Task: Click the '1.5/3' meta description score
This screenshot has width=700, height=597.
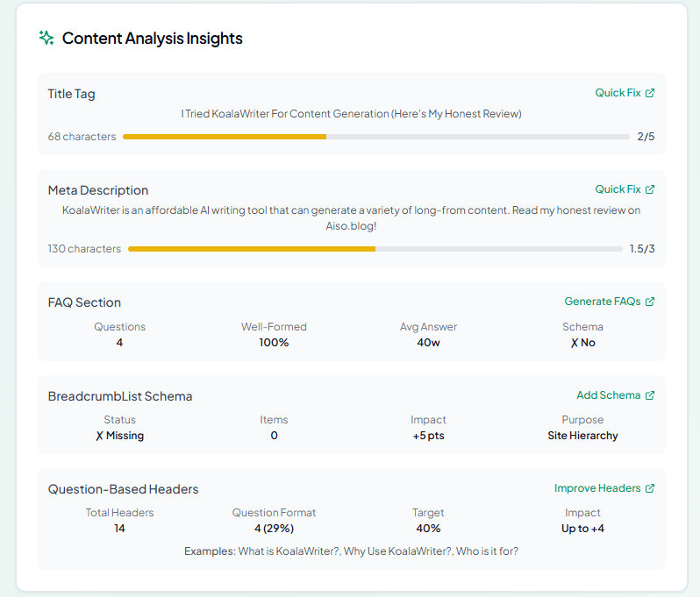Action: click(642, 248)
